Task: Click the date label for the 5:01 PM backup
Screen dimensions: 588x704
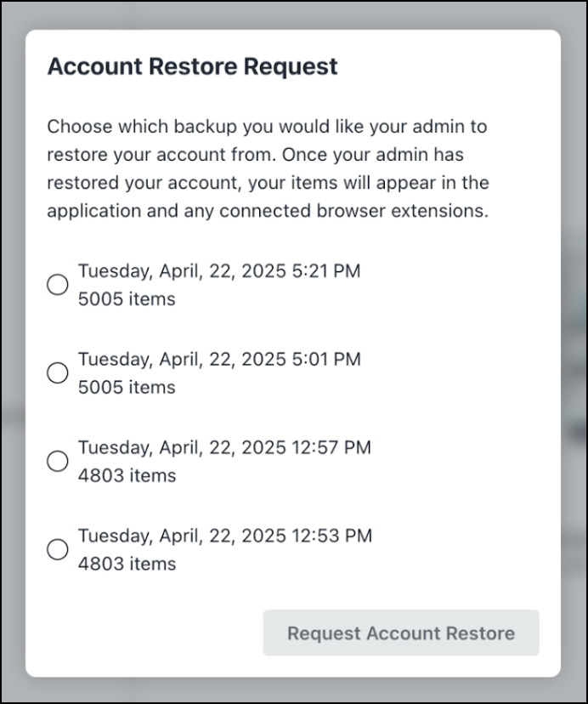Action: (x=219, y=359)
